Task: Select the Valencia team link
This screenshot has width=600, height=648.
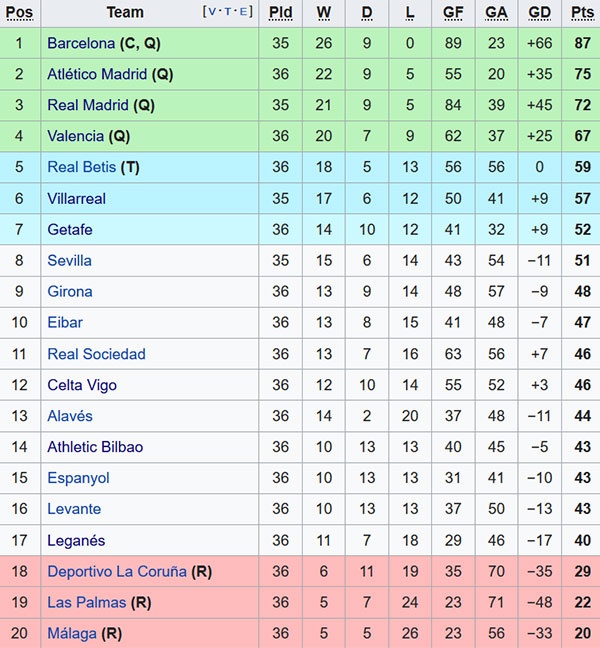Action: (75, 136)
